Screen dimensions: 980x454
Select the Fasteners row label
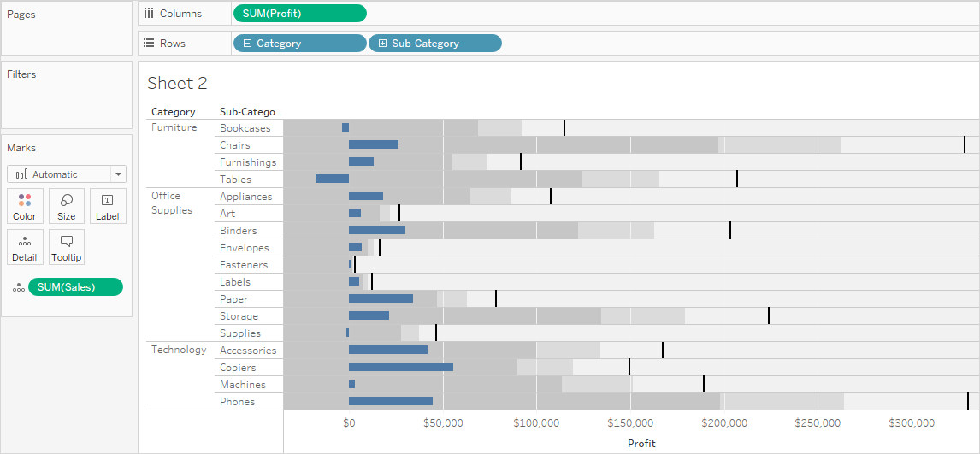pyautogui.click(x=244, y=265)
